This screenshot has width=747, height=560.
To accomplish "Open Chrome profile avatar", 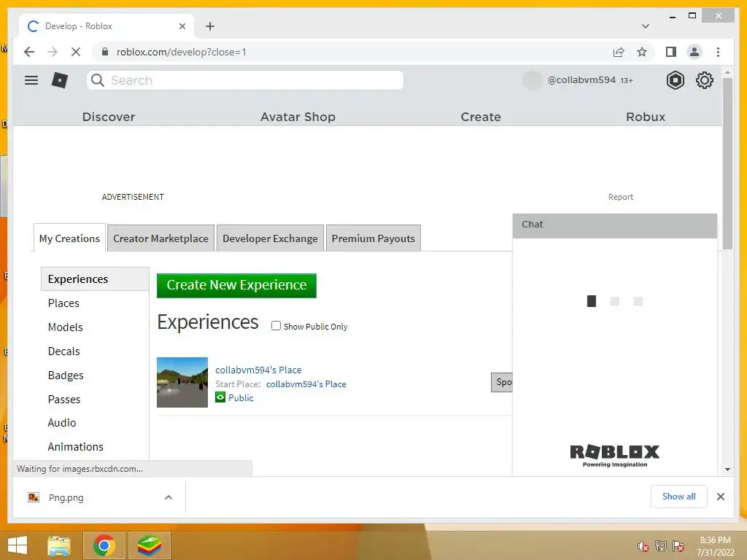I will (x=694, y=52).
